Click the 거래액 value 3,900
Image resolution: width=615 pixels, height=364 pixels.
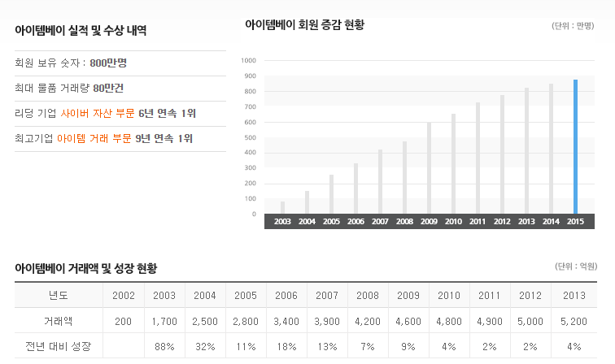point(327,322)
